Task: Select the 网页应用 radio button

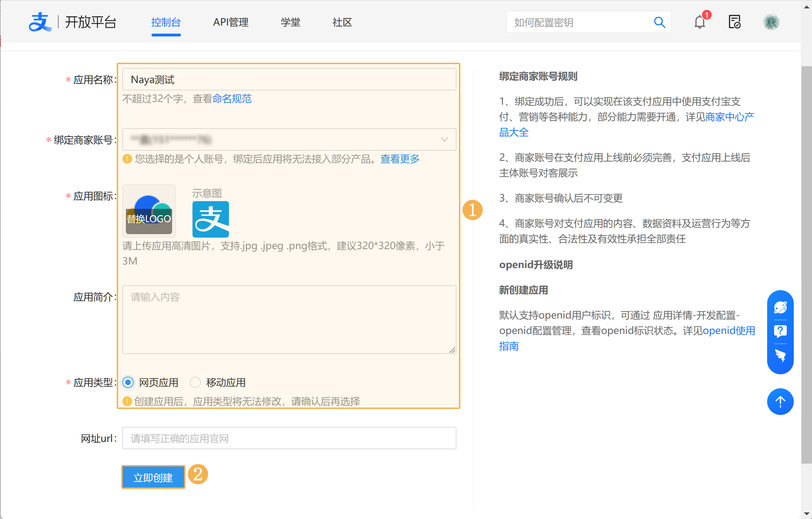Action: (128, 382)
